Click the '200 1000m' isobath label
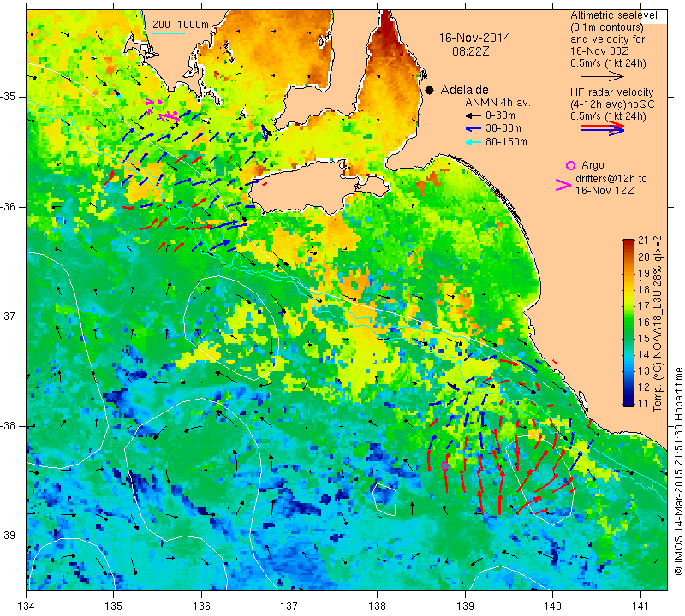Image resolution: width=685 pixels, height=616 pixels. 181,25
